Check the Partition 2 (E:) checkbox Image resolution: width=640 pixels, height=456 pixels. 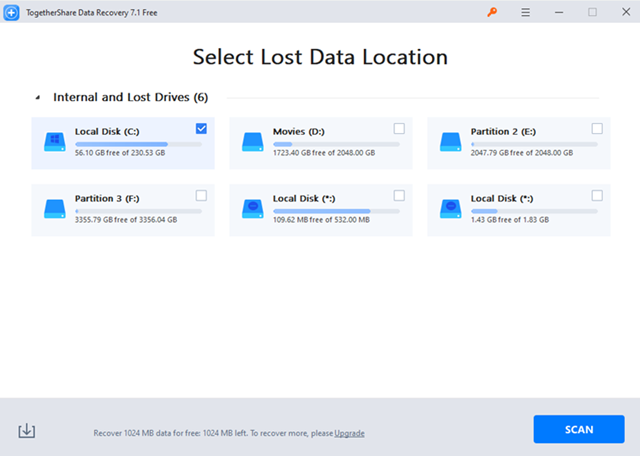597,129
